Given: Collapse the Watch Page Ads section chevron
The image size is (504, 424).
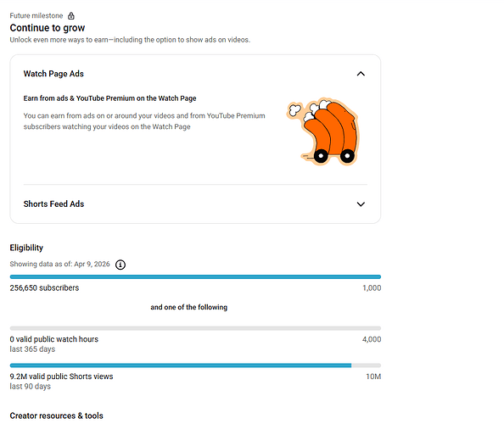Looking at the screenshot, I should tap(361, 74).
